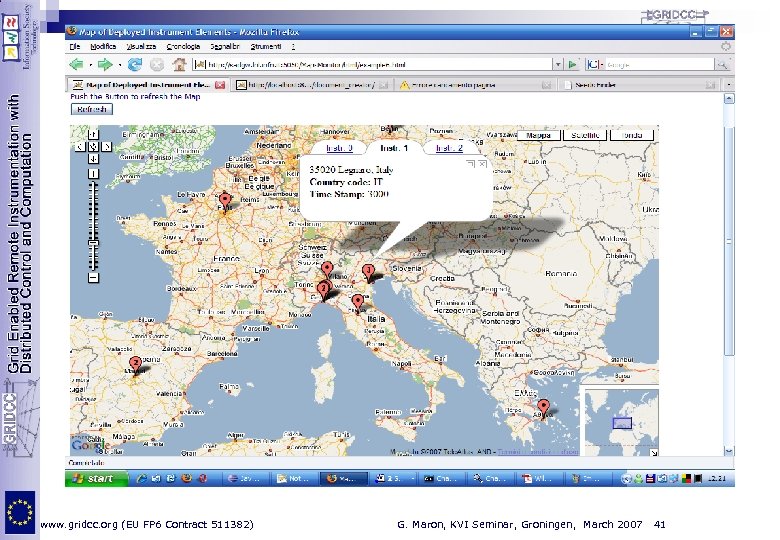The height and width of the screenshot is (540, 780).
Task: Click Firefox icon in the quick launch bar
Action: (187, 478)
